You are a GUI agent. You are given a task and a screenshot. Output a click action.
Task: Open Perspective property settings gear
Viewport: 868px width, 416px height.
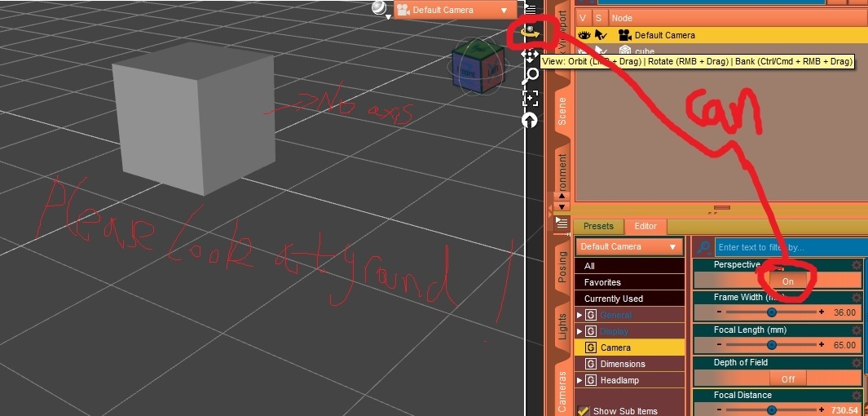coord(857,265)
